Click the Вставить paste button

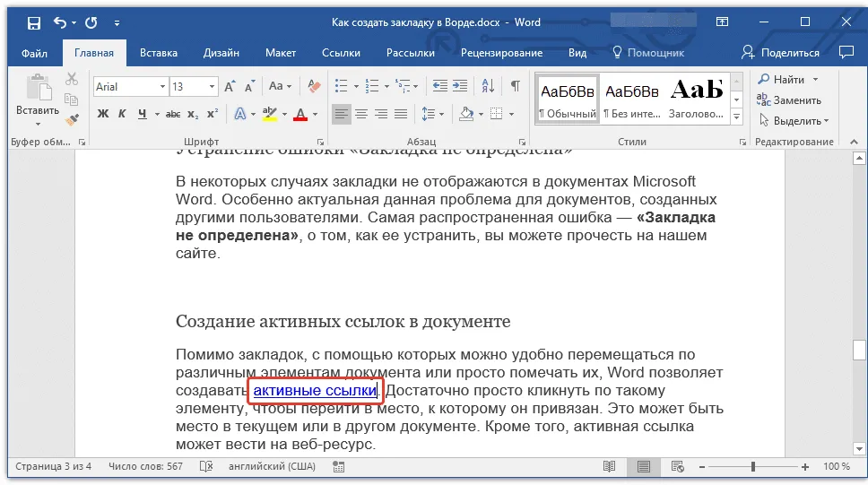(38, 94)
